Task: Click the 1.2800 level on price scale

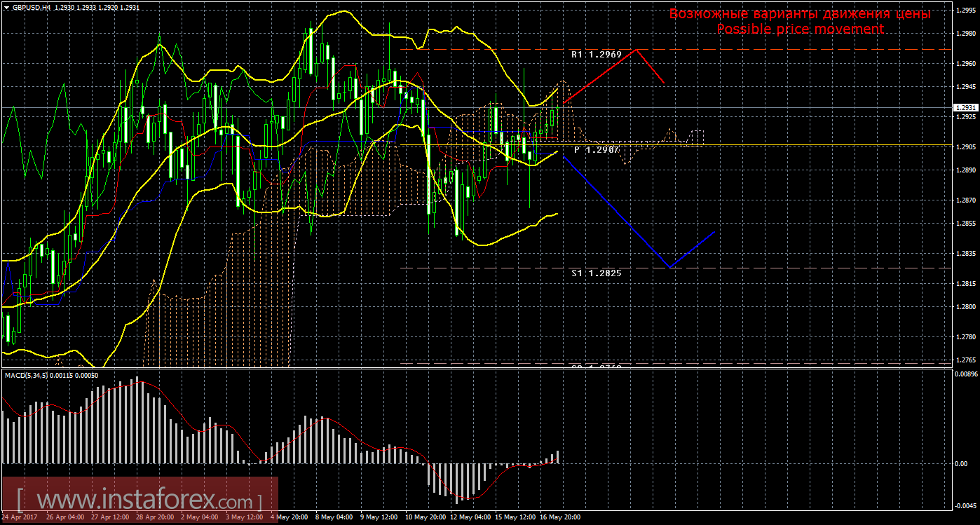Action: click(965, 307)
